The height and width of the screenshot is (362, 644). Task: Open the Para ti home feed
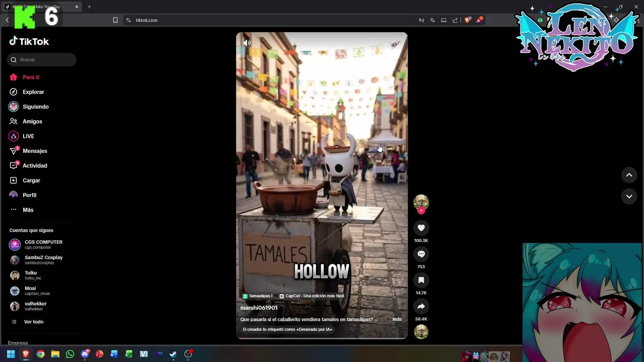(24, 77)
